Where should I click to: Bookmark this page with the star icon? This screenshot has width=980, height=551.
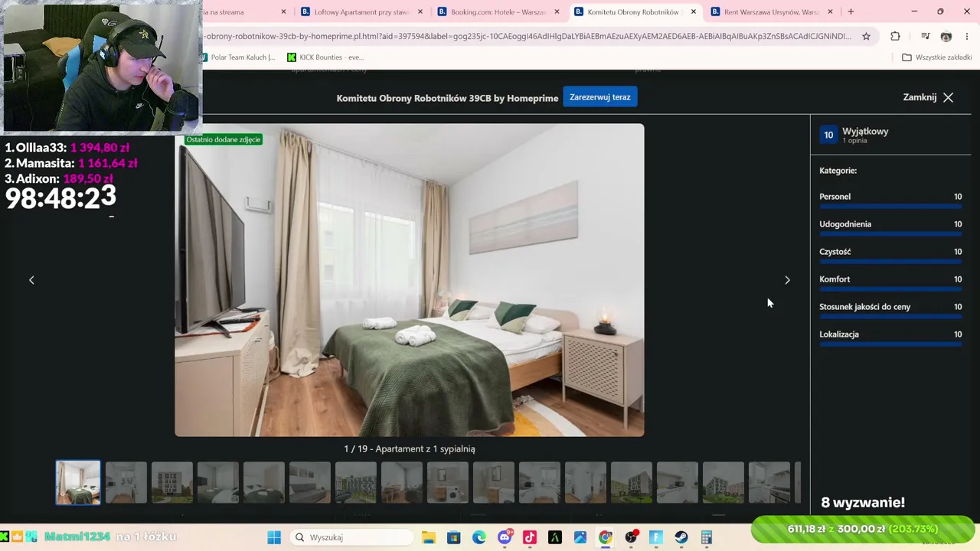(866, 36)
